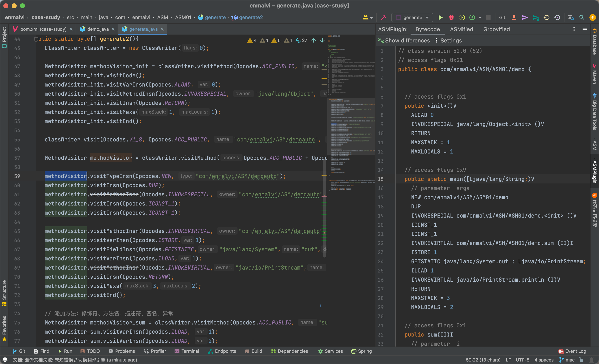The image size is (599, 364).
Task: Start debugging with the bug icon
Action: [451, 17]
